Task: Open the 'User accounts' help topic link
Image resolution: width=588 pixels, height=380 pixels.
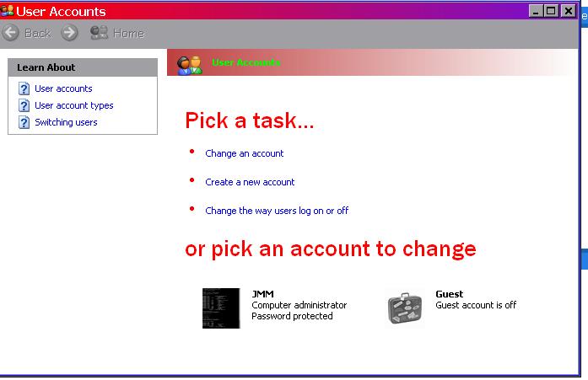Action: (63, 88)
